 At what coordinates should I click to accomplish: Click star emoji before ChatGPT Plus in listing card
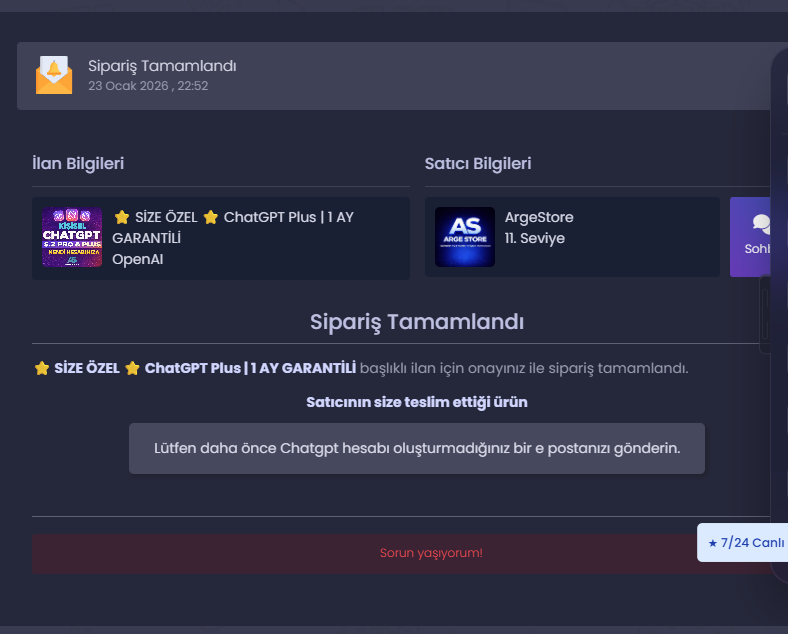[211, 217]
